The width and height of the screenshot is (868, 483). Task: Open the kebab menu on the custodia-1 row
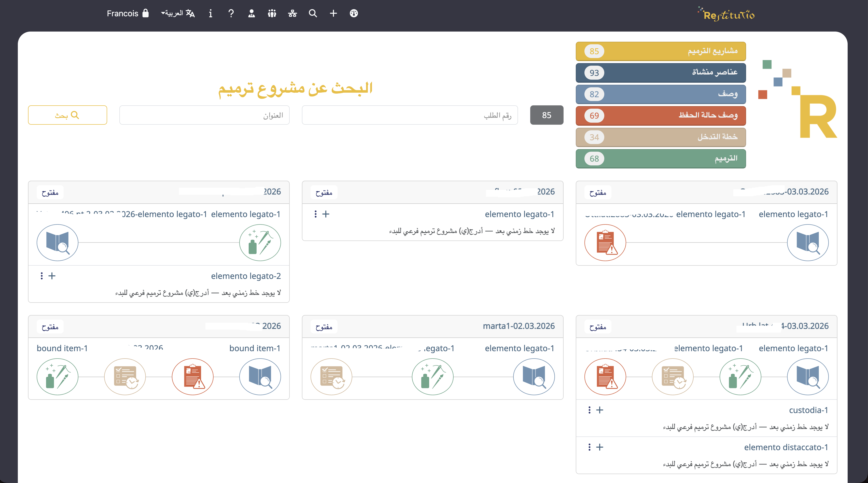(589, 410)
